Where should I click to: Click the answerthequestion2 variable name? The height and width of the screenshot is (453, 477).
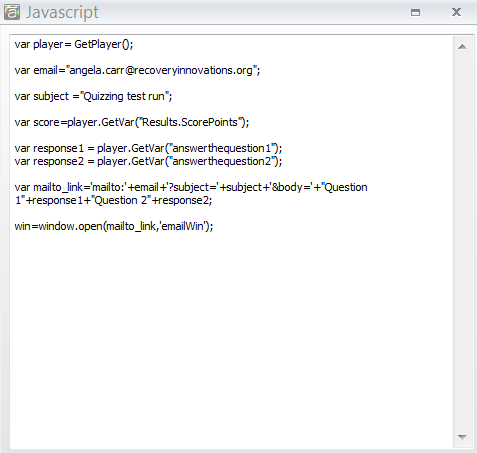[222, 161]
